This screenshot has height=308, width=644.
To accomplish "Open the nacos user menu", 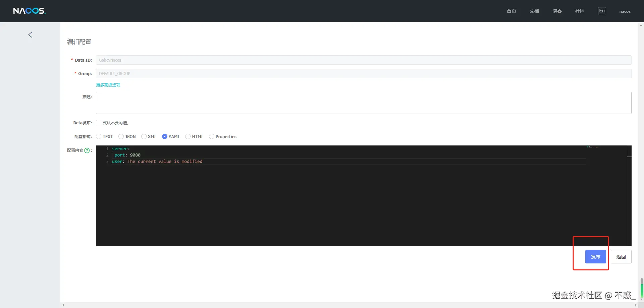I will [x=625, y=11].
